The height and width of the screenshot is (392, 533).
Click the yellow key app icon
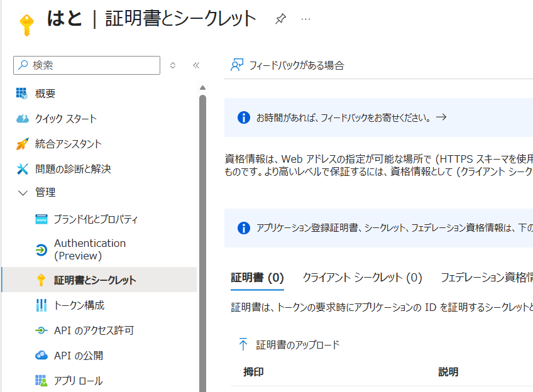(26, 25)
